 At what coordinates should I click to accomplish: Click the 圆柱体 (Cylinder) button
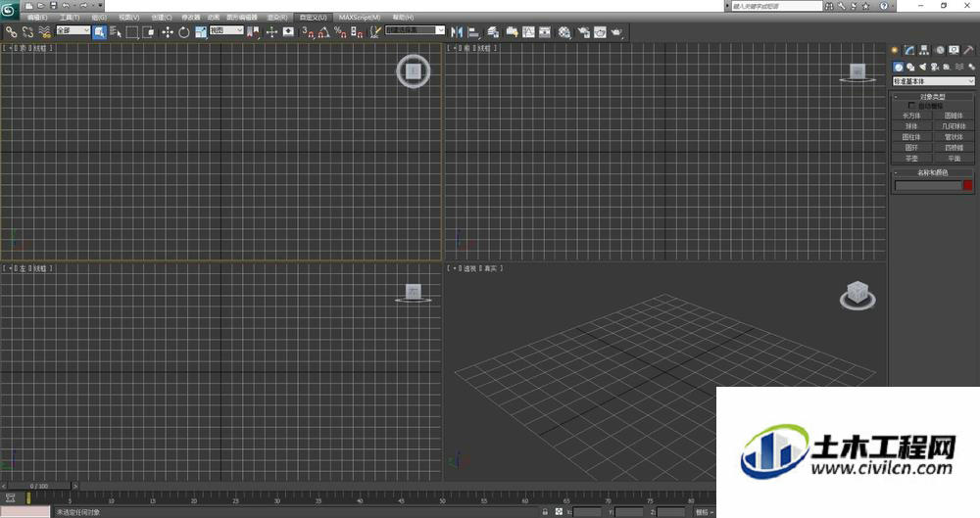(911, 137)
